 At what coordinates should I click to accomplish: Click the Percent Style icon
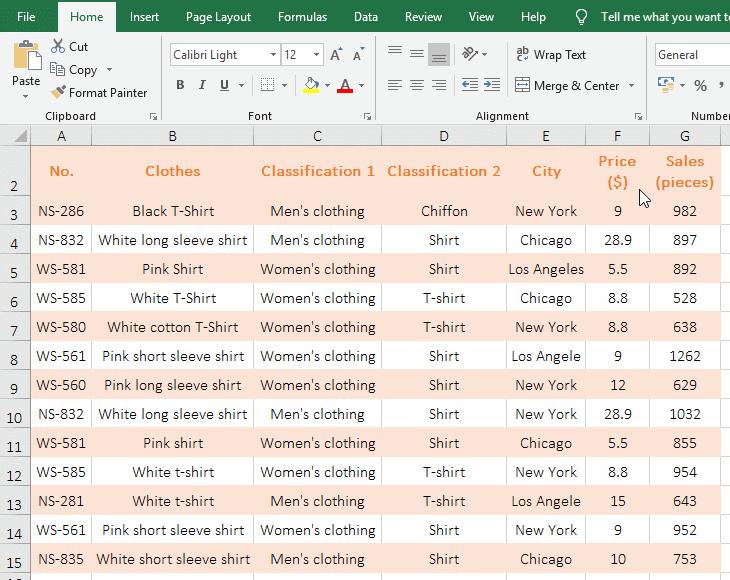(700, 86)
